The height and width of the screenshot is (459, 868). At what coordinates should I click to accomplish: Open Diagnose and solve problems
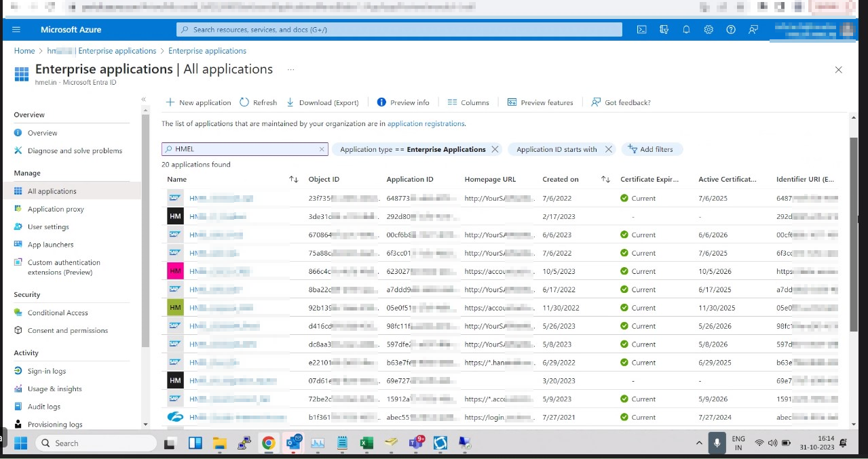(x=75, y=151)
